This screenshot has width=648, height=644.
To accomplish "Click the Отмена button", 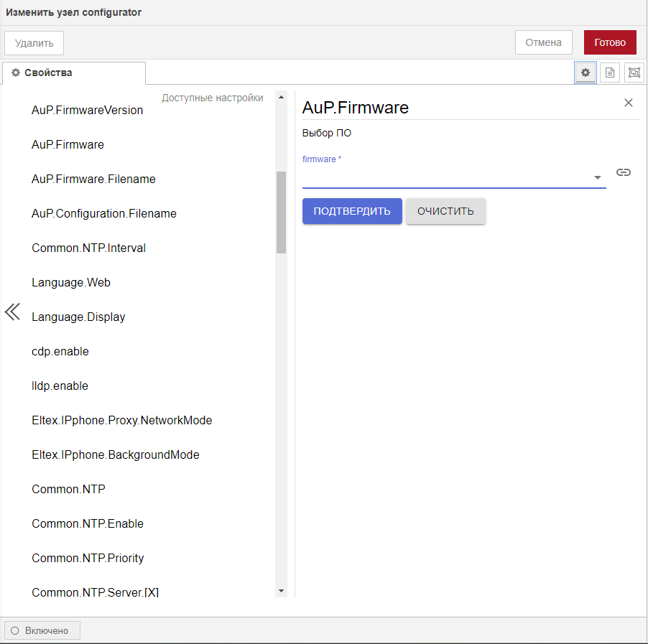I will (543, 42).
